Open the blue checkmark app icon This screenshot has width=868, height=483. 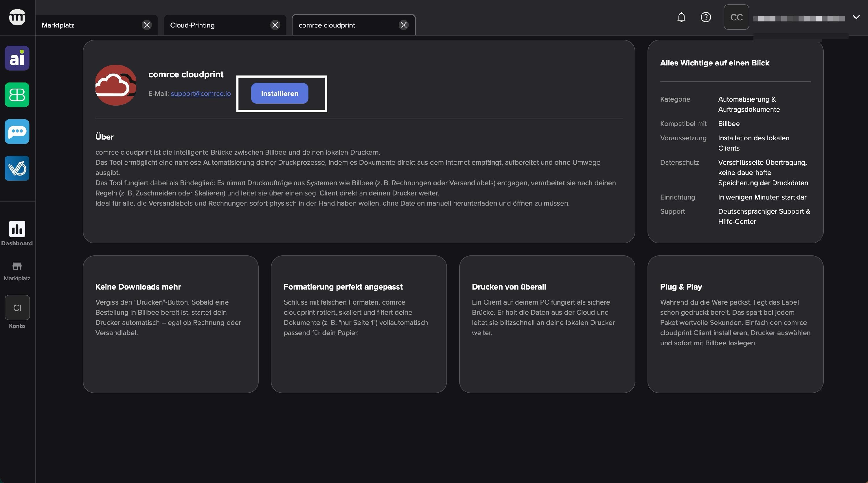click(17, 168)
